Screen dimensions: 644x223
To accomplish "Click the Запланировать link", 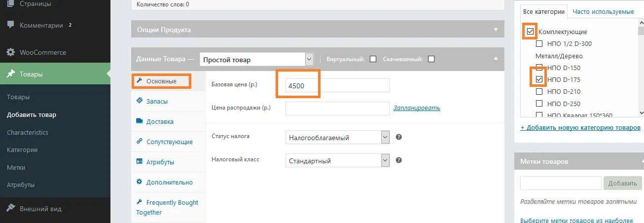I will [417, 108].
